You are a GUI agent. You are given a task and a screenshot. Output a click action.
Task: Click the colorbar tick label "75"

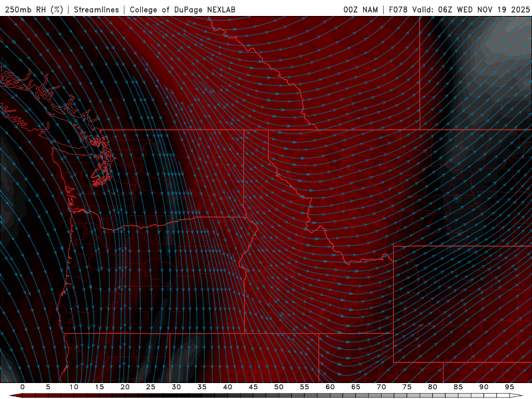point(407,387)
